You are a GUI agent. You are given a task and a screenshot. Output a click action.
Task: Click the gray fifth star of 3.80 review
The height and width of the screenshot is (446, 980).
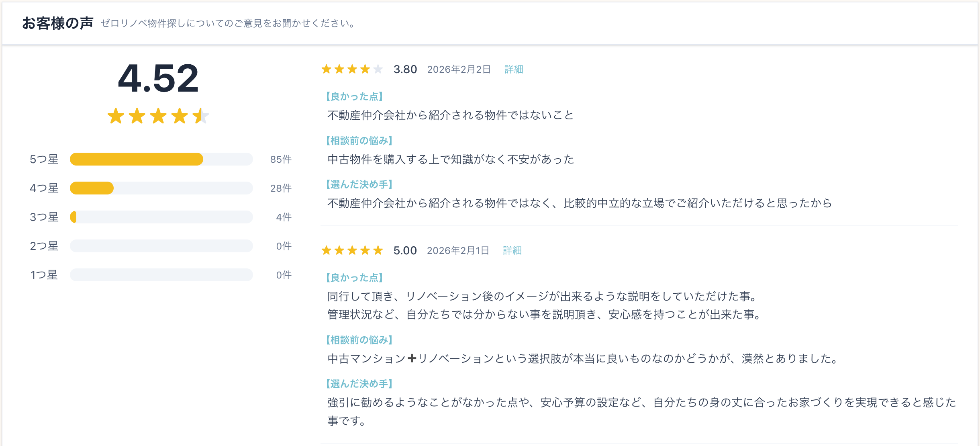point(378,70)
